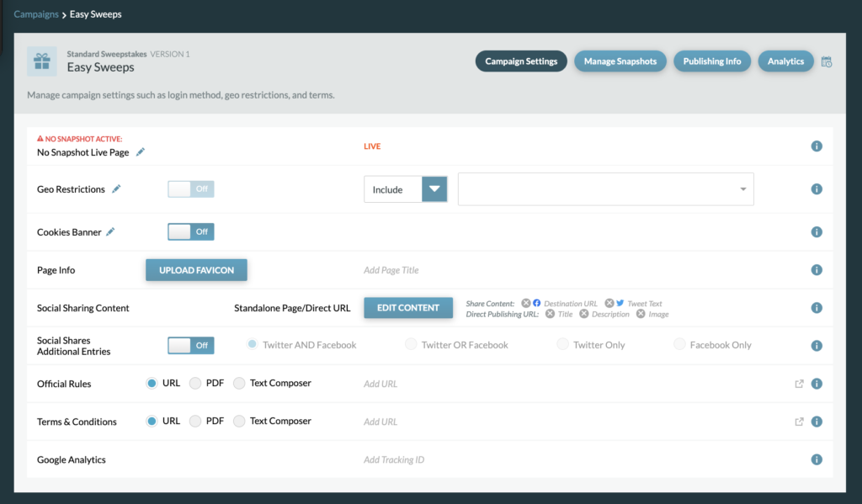
Task: Remove the Tweet Text share content
Action: click(609, 303)
